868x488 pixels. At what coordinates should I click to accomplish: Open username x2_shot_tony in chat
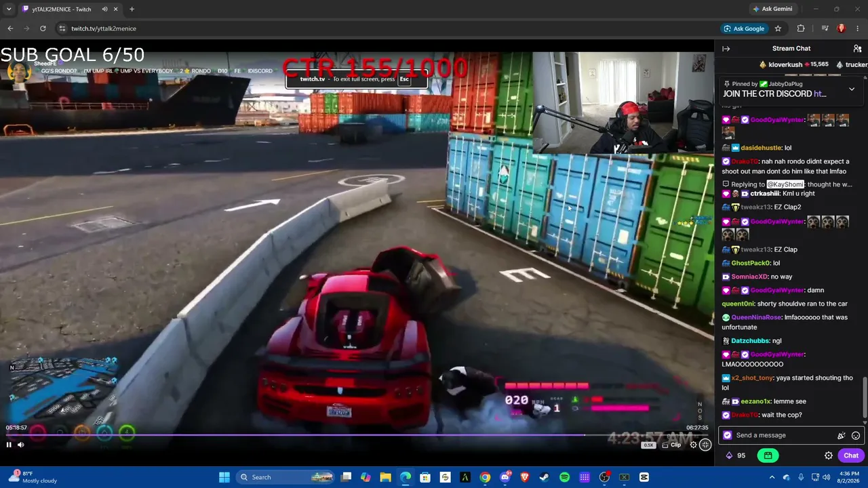point(753,378)
